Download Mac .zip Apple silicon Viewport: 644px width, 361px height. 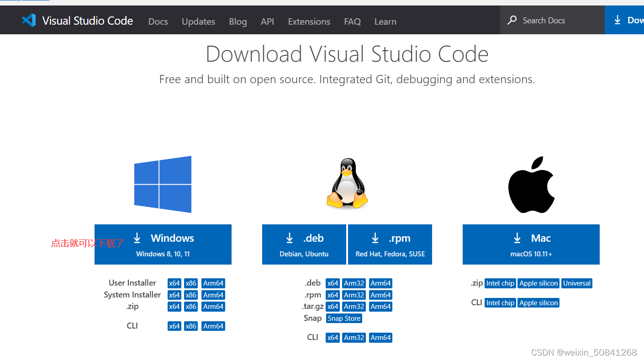point(538,283)
